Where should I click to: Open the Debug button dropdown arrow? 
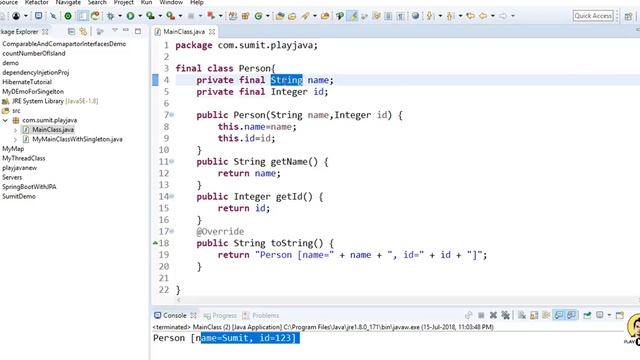tap(120, 16)
